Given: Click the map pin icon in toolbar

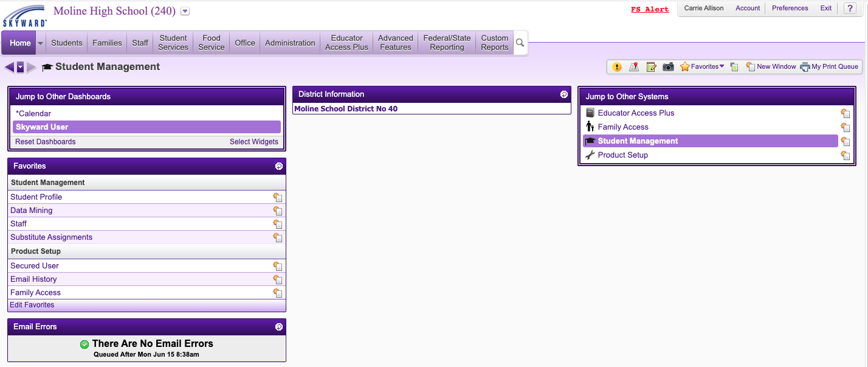Looking at the screenshot, I should coord(634,67).
